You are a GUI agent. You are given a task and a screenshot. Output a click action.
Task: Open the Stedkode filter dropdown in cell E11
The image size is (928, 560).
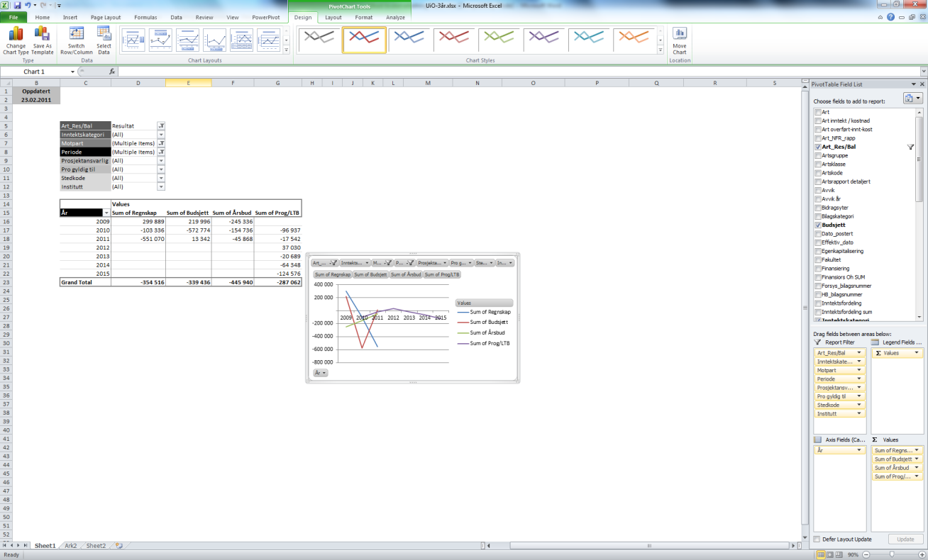coord(161,178)
